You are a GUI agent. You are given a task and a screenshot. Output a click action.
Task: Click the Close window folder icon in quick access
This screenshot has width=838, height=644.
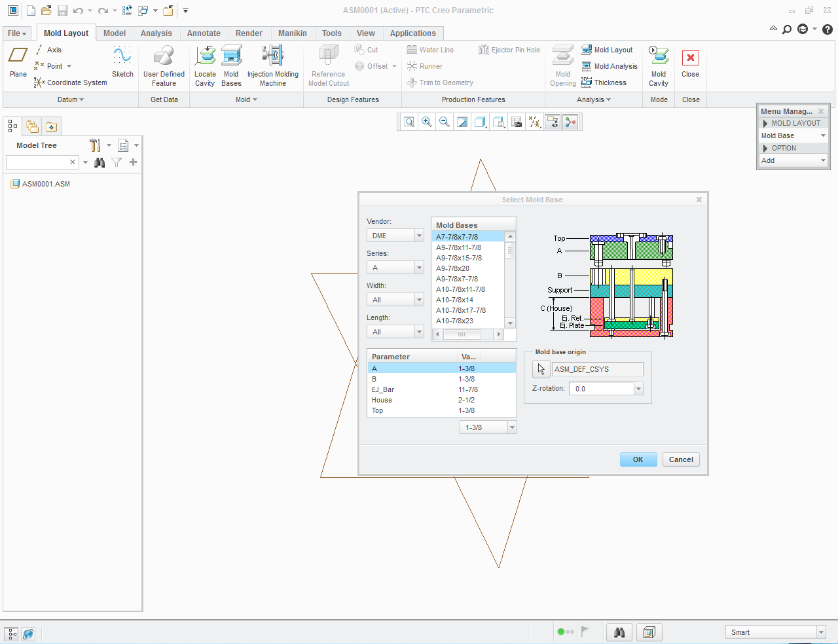(x=168, y=10)
